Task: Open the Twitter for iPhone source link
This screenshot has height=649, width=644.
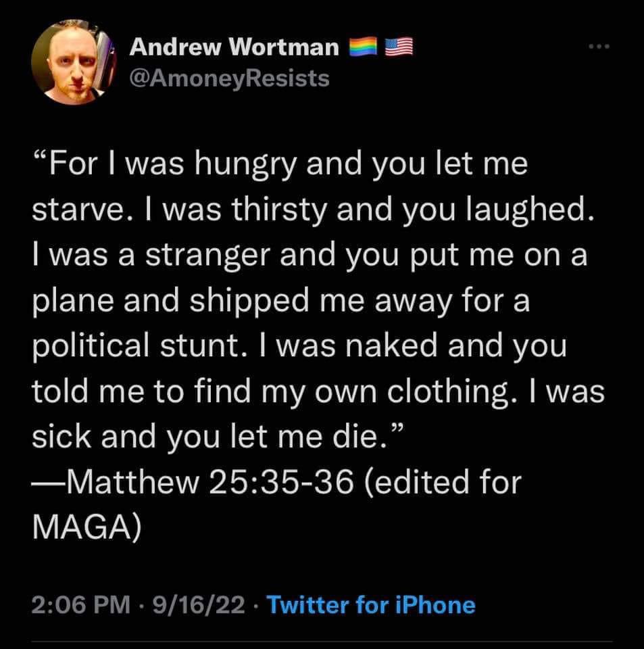Action: pos(371,604)
